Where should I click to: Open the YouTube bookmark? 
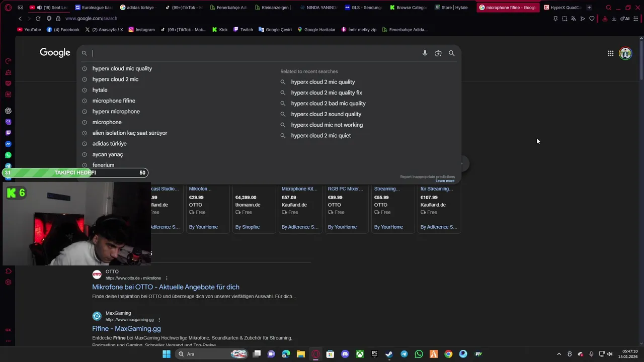tap(29, 30)
